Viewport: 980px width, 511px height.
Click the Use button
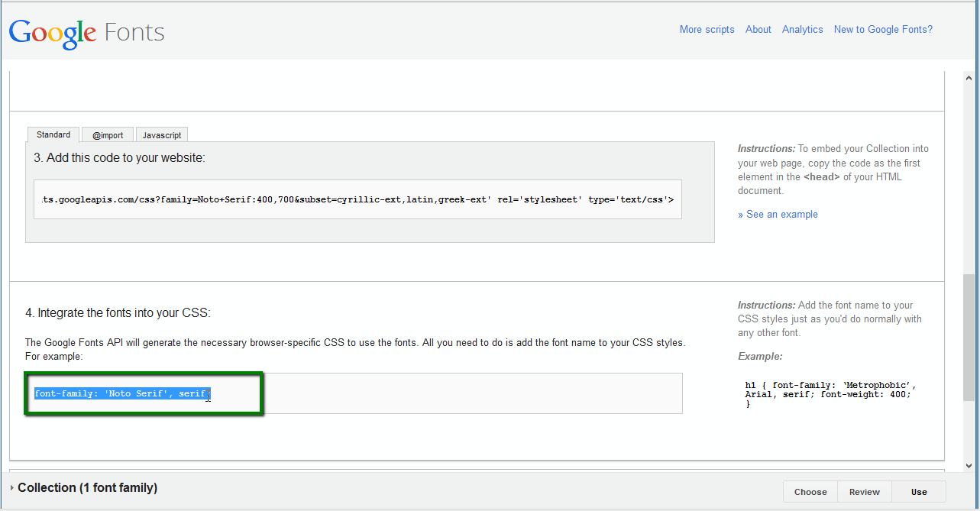point(919,492)
